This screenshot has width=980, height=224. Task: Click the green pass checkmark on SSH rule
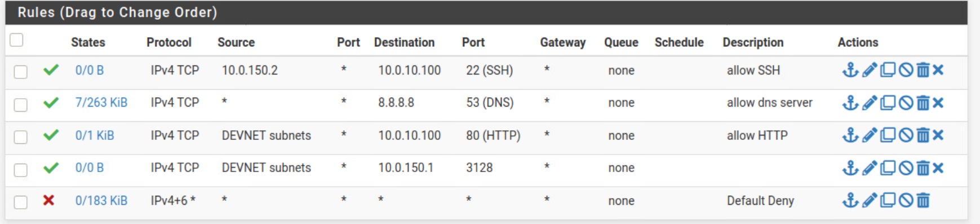coord(51,70)
